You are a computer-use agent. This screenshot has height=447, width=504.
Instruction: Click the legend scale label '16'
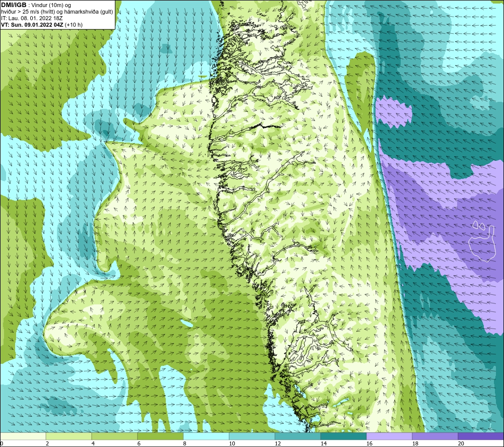pos(369,443)
